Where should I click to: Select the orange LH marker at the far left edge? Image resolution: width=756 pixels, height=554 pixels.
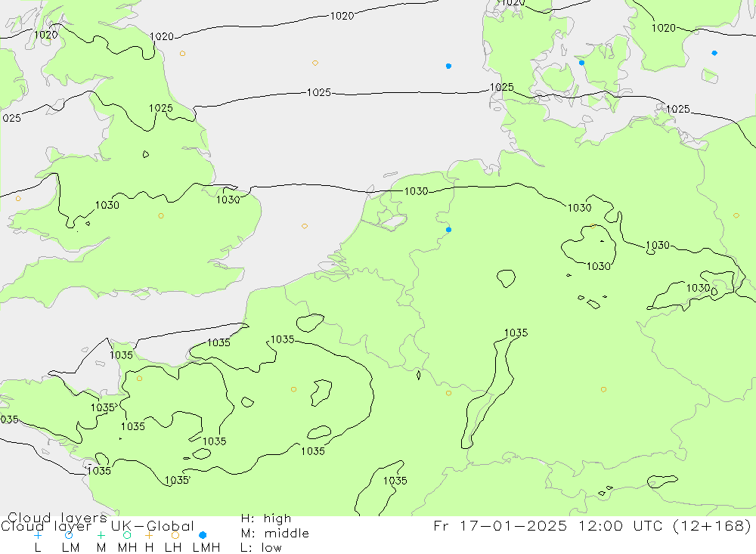click(18, 199)
